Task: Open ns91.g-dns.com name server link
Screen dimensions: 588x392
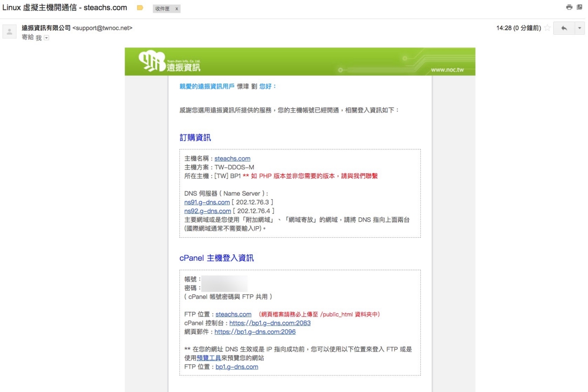Action: [x=207, y=202]
